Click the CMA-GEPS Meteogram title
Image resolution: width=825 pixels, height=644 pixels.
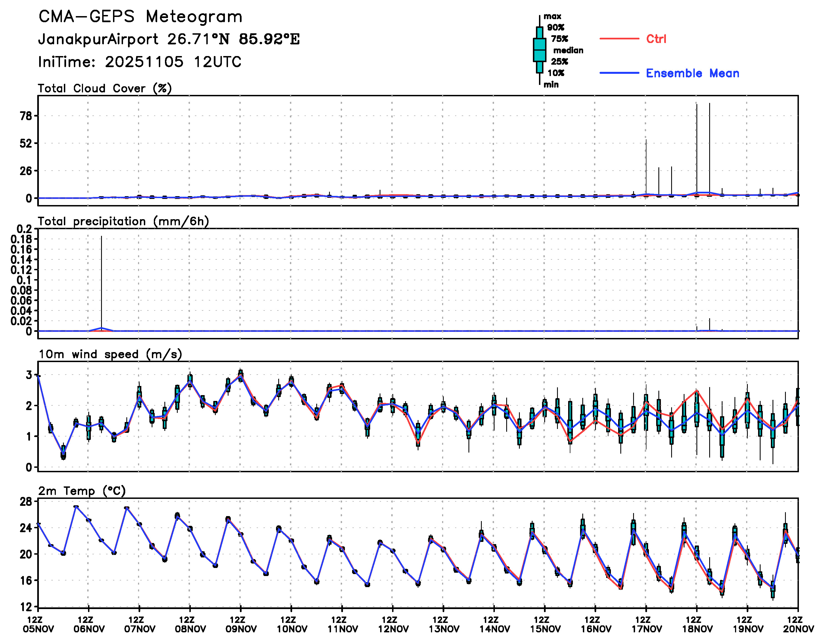(140, 17)
